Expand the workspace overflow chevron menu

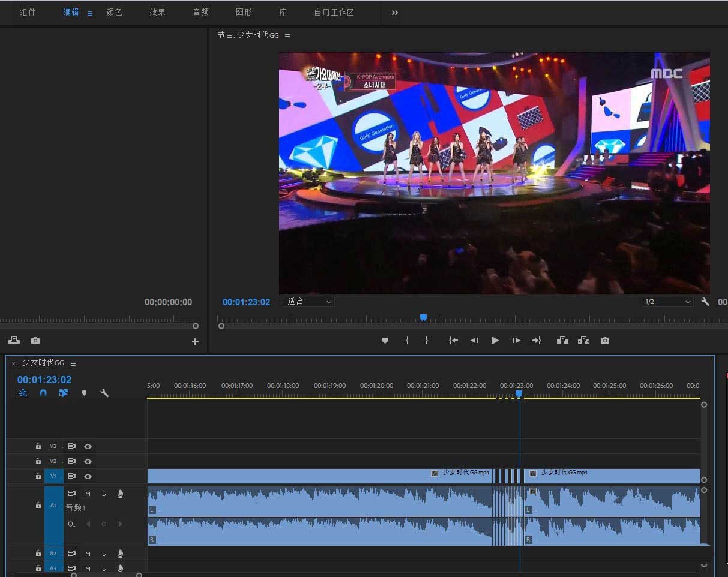point(394,13)
